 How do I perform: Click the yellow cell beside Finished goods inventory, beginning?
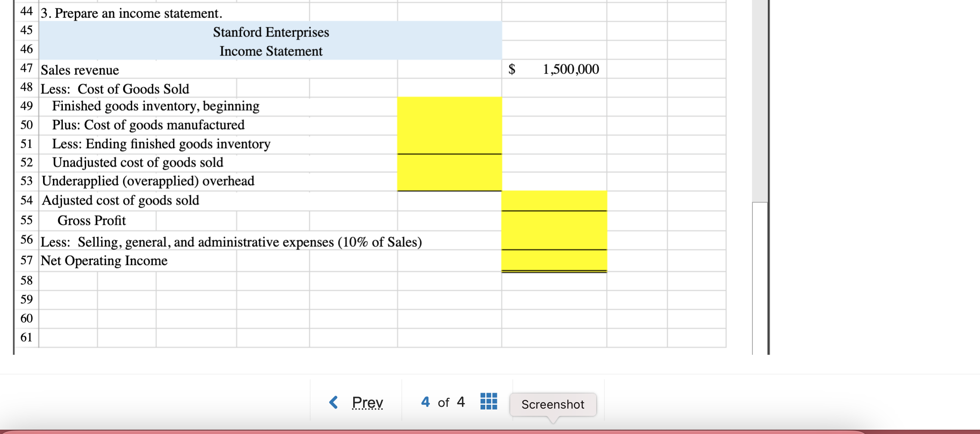450,106
